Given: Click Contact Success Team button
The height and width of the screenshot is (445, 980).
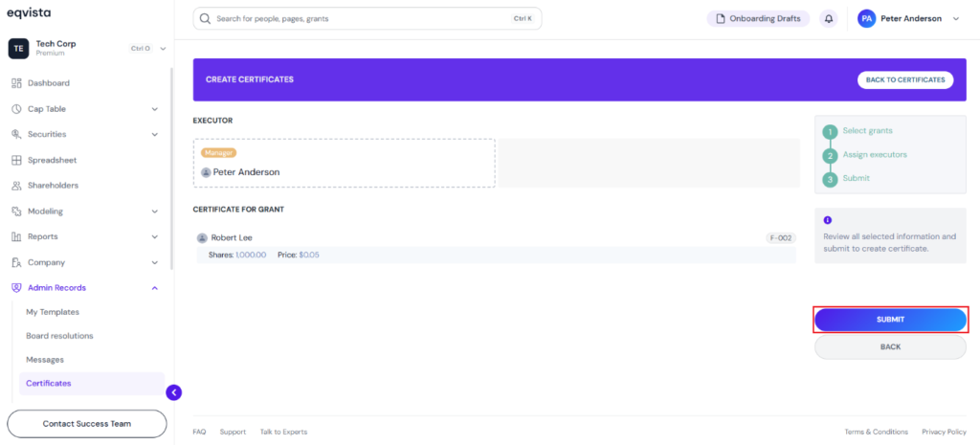Looking at the screenshot, I should [87, 424].
